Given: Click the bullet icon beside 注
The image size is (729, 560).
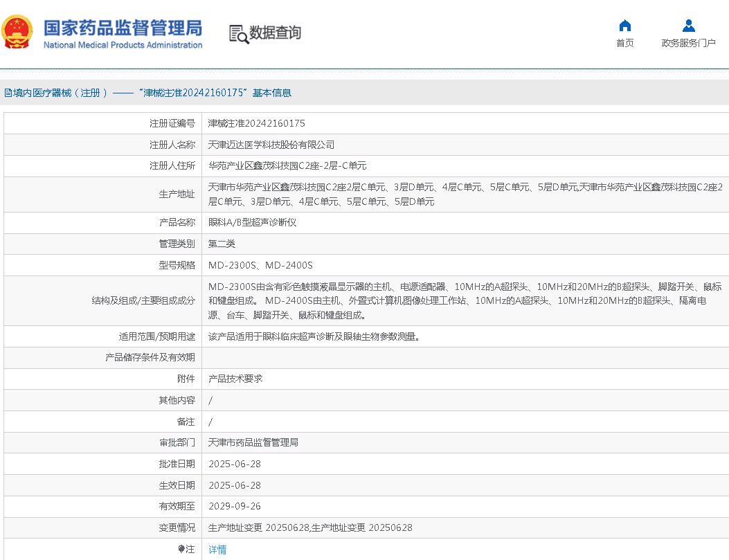Looking at the screenshot, I should coord(181,549).
